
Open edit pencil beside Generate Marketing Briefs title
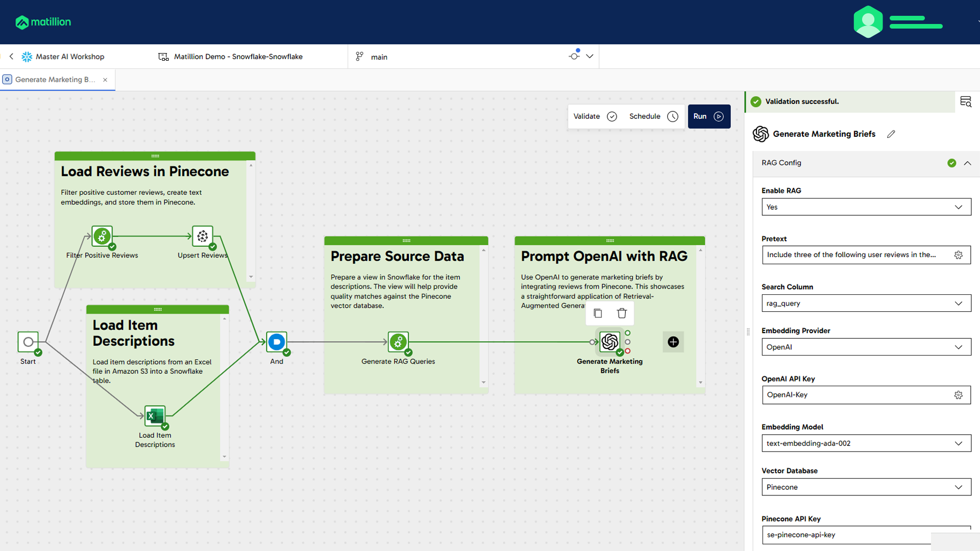point(891,134)
